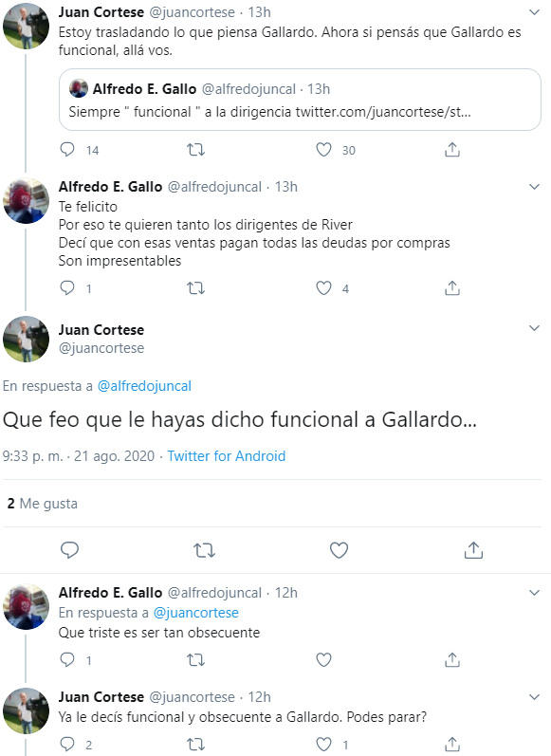Open Alfredo E. Gallo's avatar on 'Te felicito' tweet
The width and height of the screenshot is (551, 756).
click(26, 200)
